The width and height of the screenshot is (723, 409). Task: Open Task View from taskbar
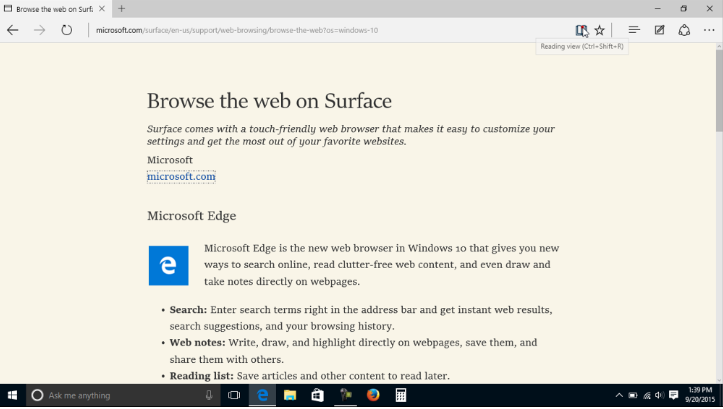(x=234, y=396)
